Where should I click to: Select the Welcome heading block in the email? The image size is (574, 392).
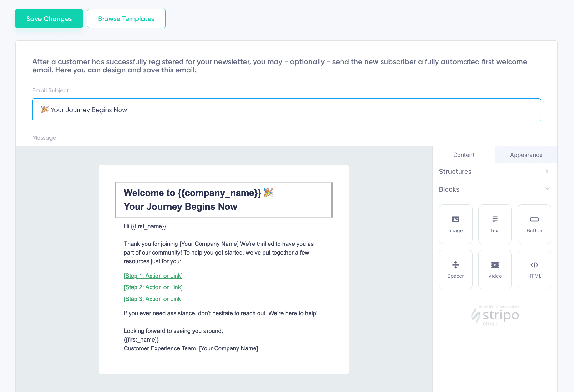tap(223, 199)
